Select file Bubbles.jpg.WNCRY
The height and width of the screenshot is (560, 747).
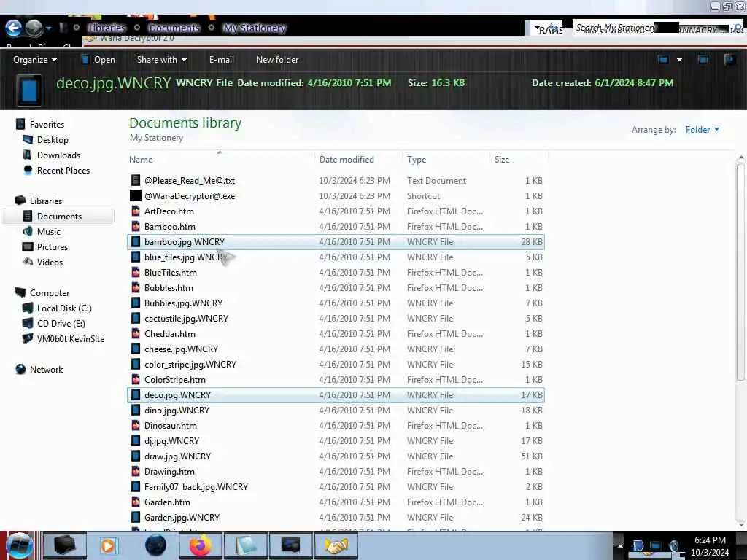click(336, 303)
